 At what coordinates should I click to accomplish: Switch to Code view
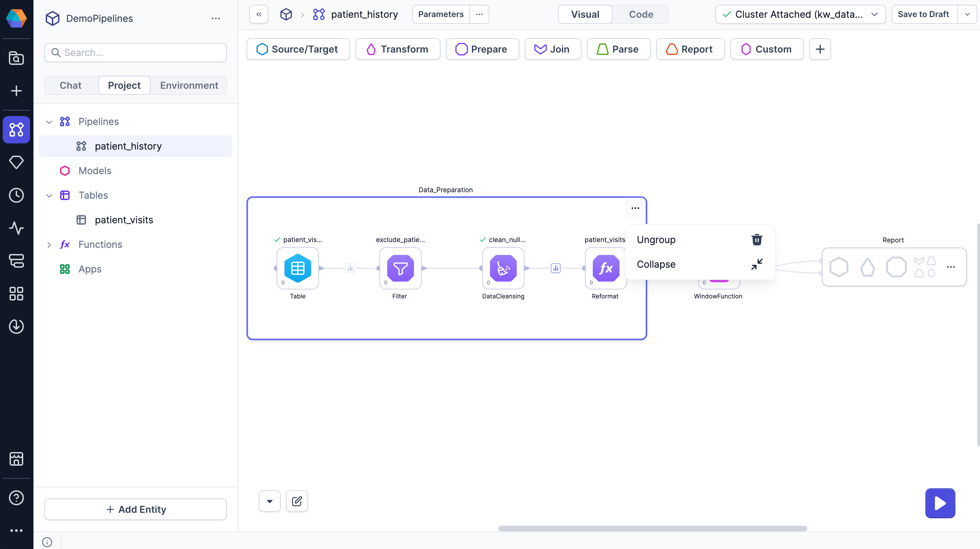pyautogui.click(x=641, y=14)
